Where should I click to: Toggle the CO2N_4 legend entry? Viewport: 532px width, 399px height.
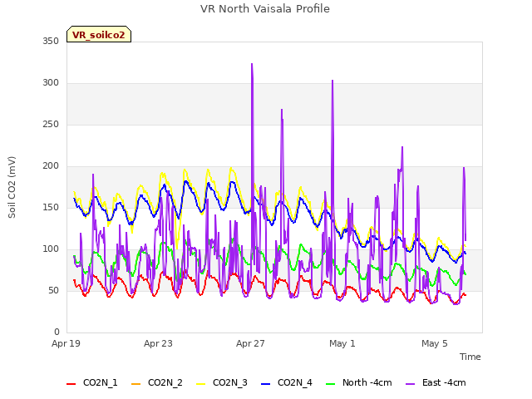tap(287, 382)
